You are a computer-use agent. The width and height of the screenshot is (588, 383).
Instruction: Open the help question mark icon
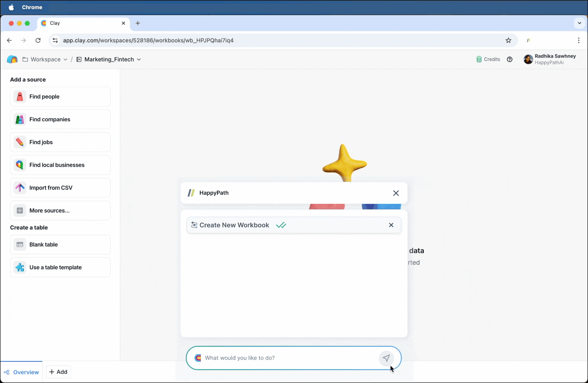(510, 59)
